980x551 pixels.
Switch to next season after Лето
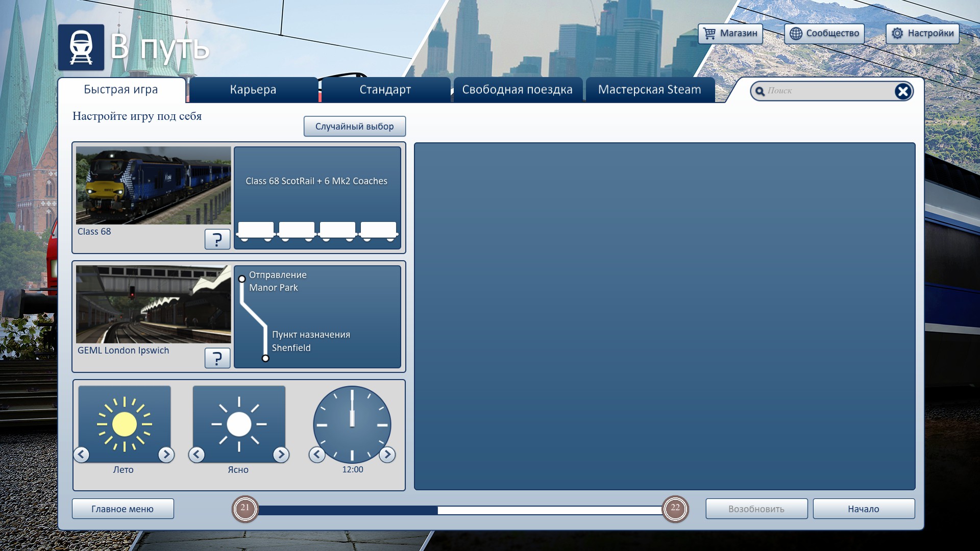click(166, 454)
